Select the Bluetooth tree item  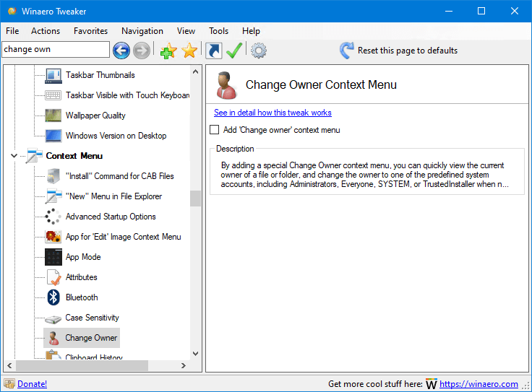[82, 297]
